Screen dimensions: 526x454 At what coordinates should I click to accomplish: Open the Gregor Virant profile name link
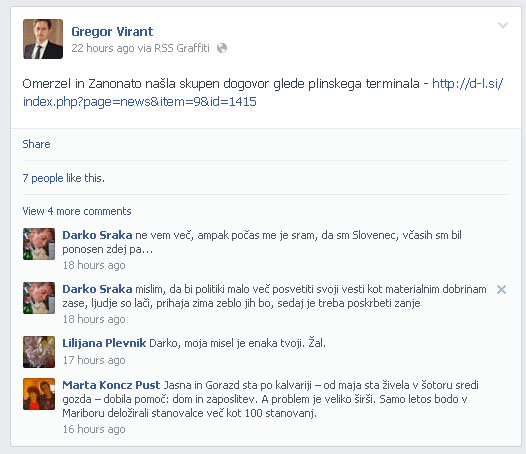[x=112, y=32]
